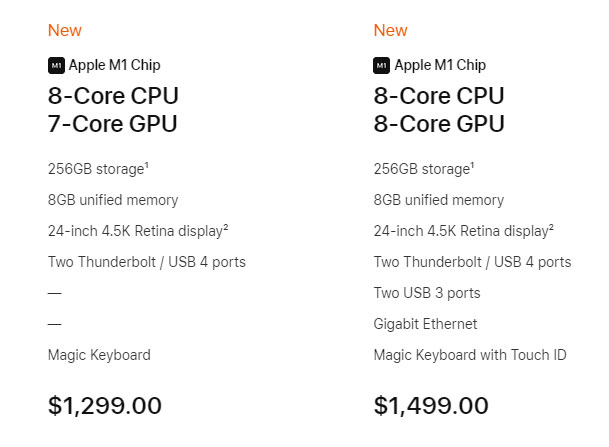The image size is (609, 447).
Task: Click the M1 chip icon on the $1,299 model
Action: [x=56, y=66]
